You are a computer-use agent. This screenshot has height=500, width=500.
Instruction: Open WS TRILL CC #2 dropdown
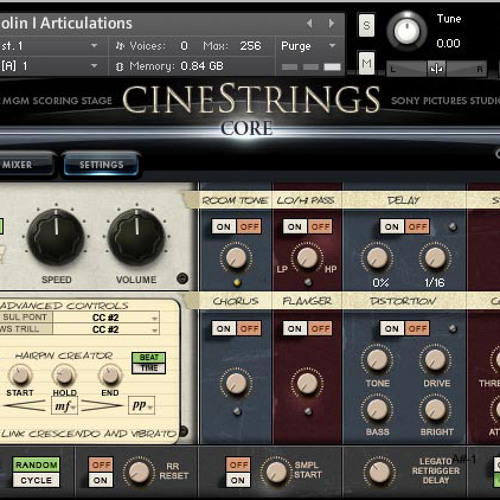pyautogui.click(x=106, y=329)
